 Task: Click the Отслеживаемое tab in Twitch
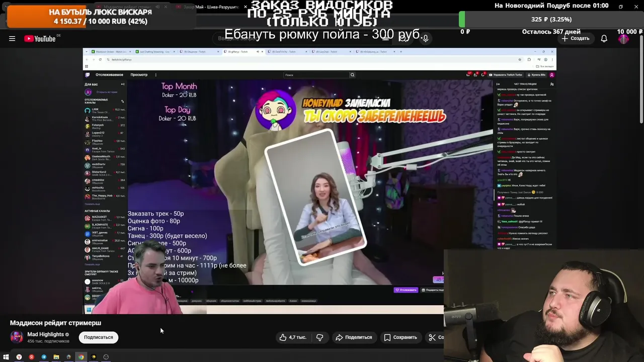point(109,75)
